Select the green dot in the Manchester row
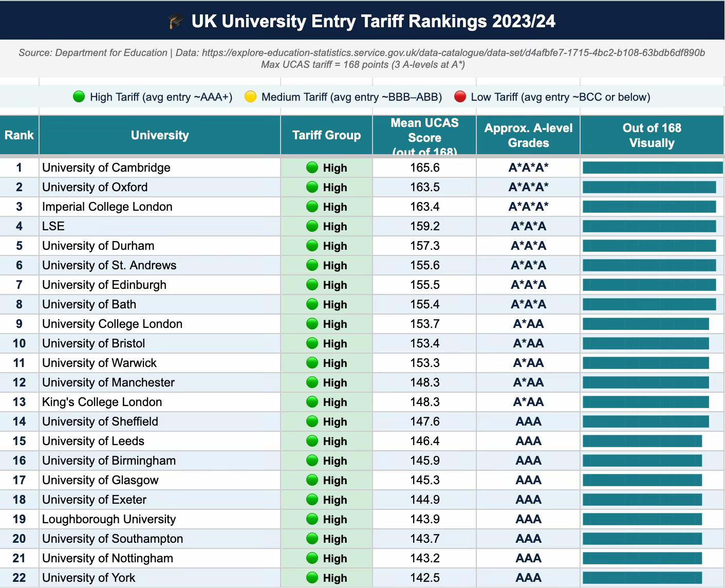Screen dimensions: 725x588 click(312, 382)
